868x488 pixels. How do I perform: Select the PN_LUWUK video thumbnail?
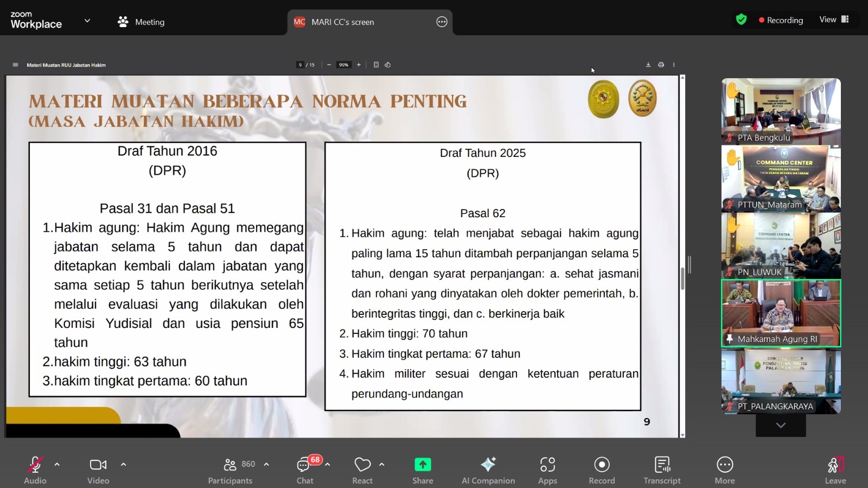coord(781,246)
